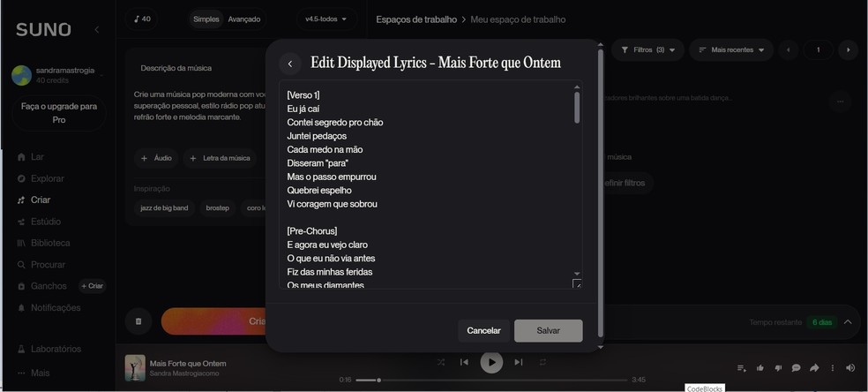Image resolution: width=868 pixels, height=392 pixels.
Task: Click Salvar to save lyrics
Action: (548, 330)
